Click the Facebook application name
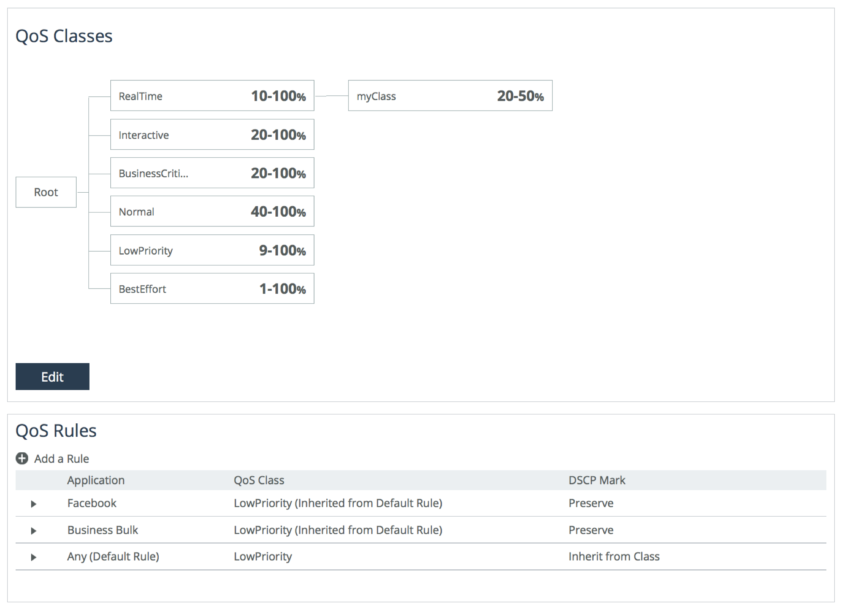Image resolution: width=842 pixels, height=616 pixels. [92, 503]
